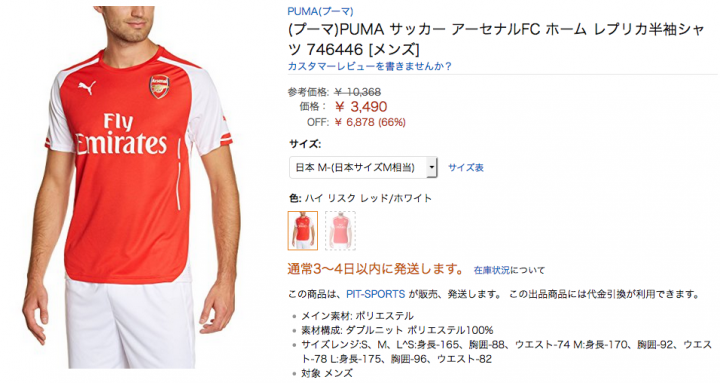Image resolution: width=720 pixels, height=383 pixels.
Task: Select the red/white color swatch thumbnail
Action: tap(303, 231)
